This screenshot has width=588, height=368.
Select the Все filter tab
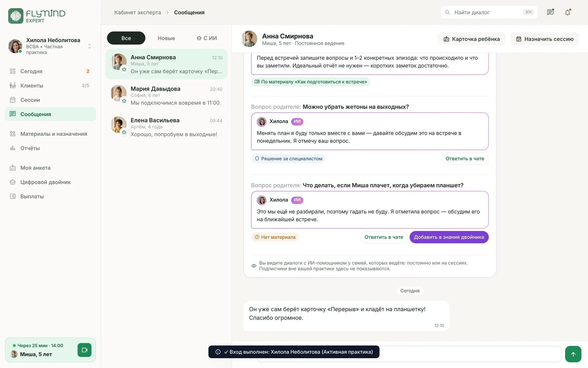(126, 38)
